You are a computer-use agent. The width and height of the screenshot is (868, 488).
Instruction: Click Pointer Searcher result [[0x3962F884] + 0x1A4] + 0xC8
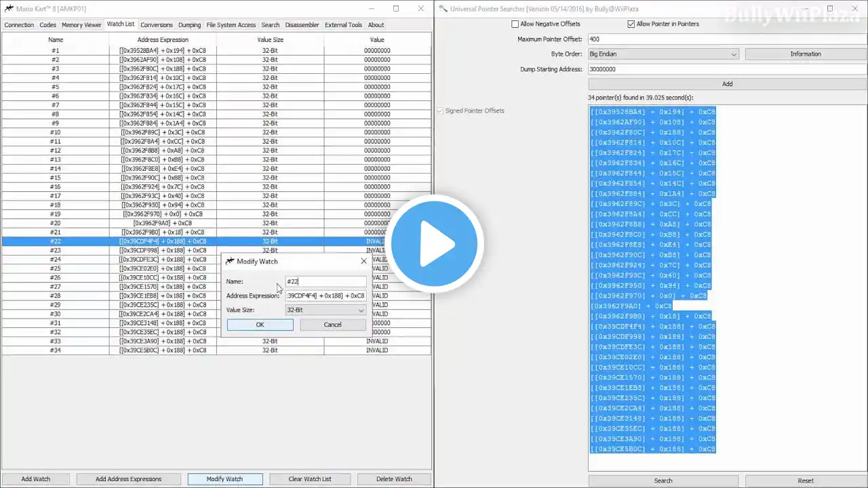(653, 194)
